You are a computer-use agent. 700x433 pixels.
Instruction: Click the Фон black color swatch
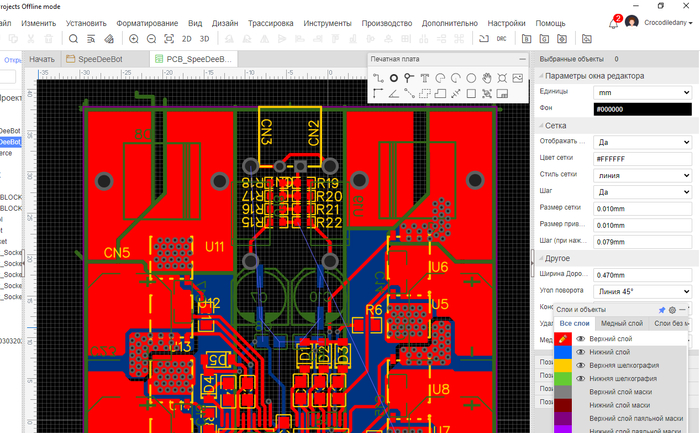click(642, 109)
